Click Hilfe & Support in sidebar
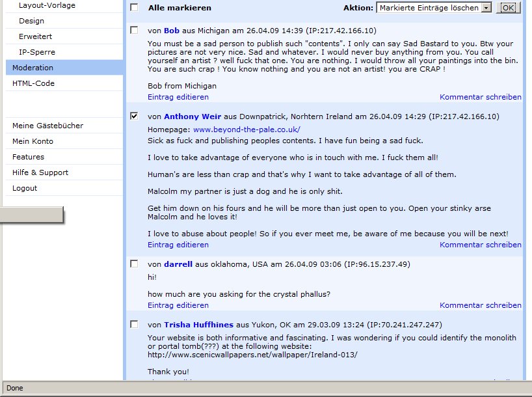This screenshot has height=397, width=532. click(x=40, y=172)
